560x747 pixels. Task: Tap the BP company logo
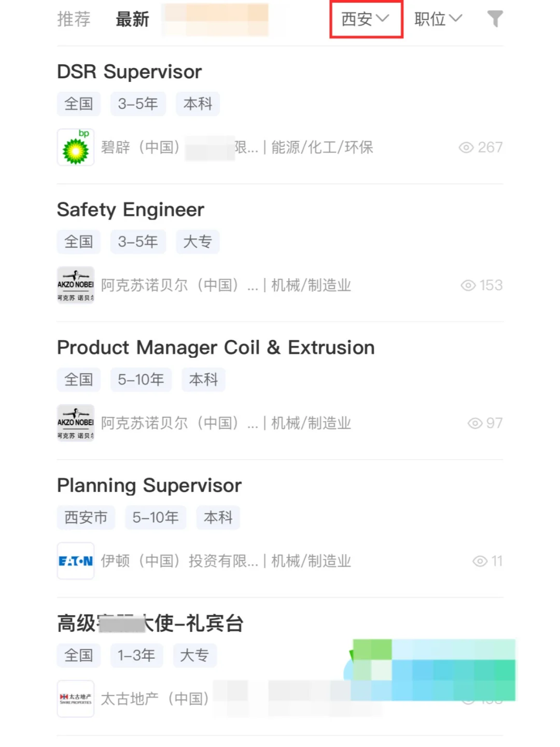coord(76,147)
